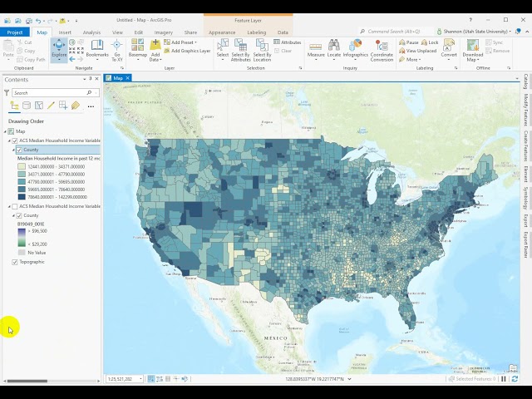Screen dimensions: 532x399
Task: Switch Contents to List By Editing pencil
Action: click(x=51, y=106)
